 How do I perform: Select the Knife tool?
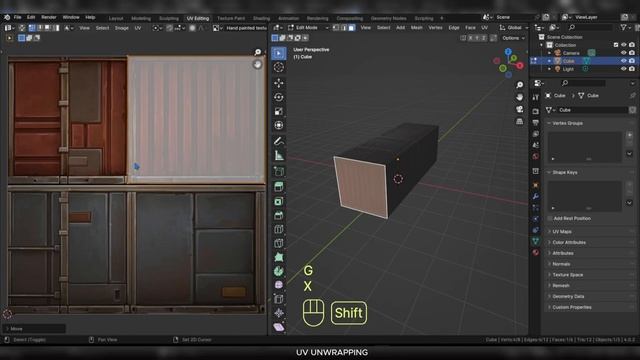279,243
